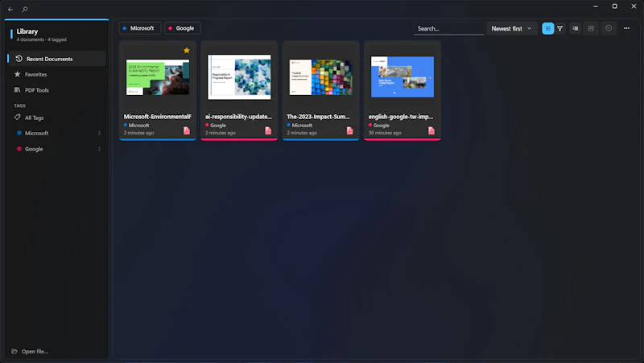Click the english-google-tw-imp... file name
644x363 pixels.
tap(401, 117)
